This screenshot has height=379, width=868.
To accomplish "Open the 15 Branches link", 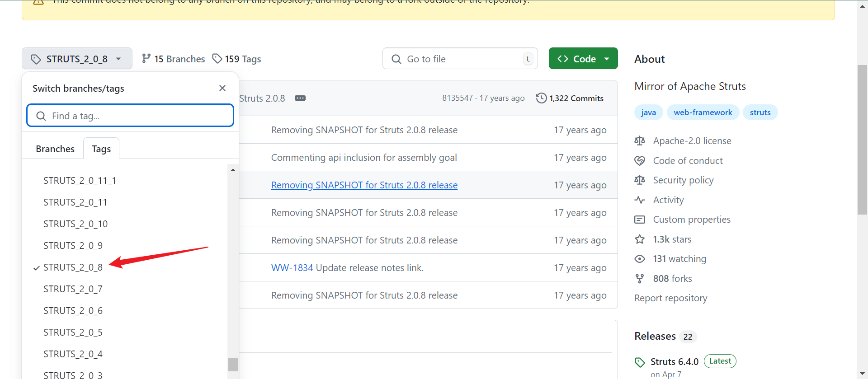I will 173,59.
